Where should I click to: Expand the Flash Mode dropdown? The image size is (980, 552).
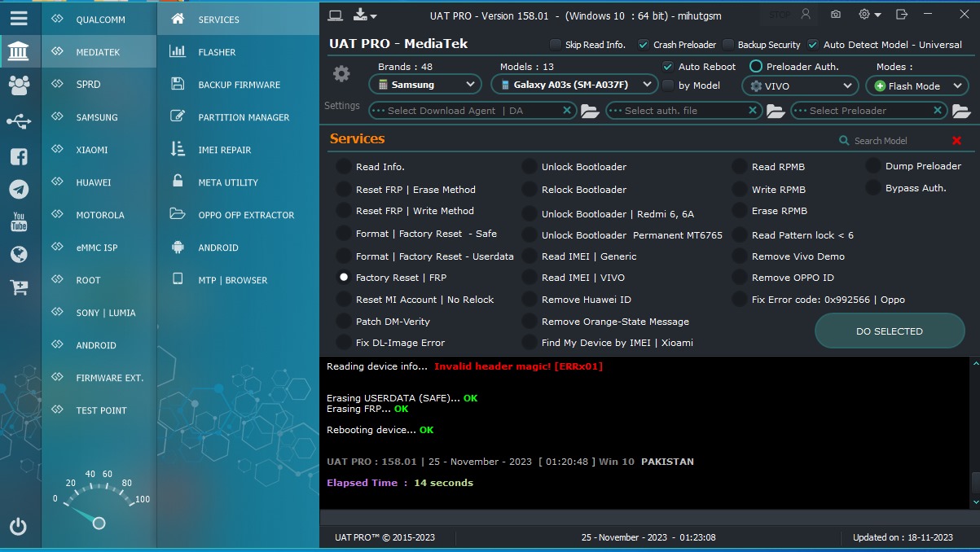coord(916,85)
